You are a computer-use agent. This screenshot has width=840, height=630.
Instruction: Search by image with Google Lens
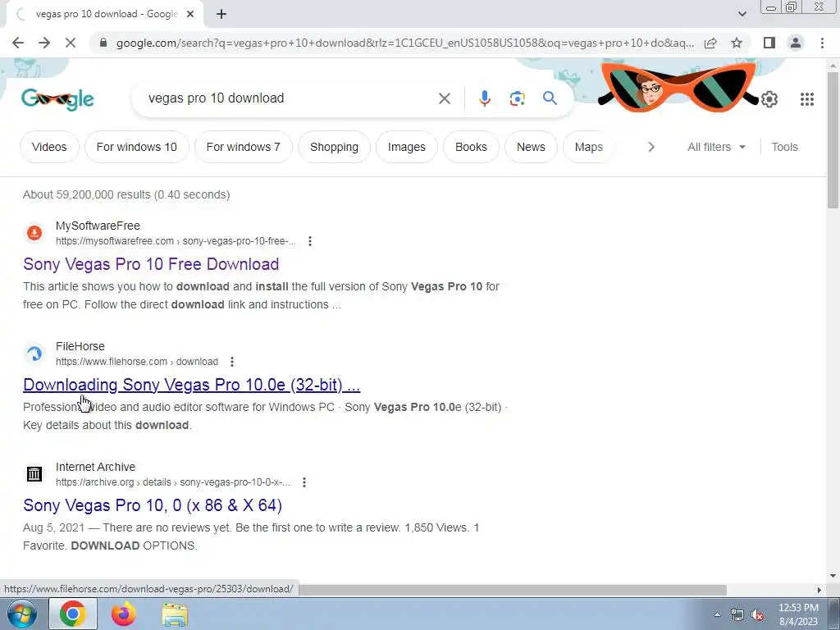(x=517, y=98)
